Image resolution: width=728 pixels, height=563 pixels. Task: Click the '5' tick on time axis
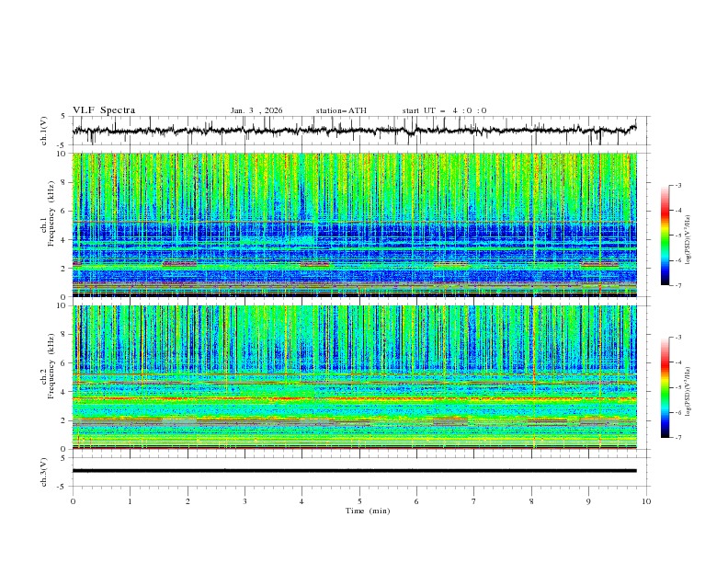[x=359, y=501]
